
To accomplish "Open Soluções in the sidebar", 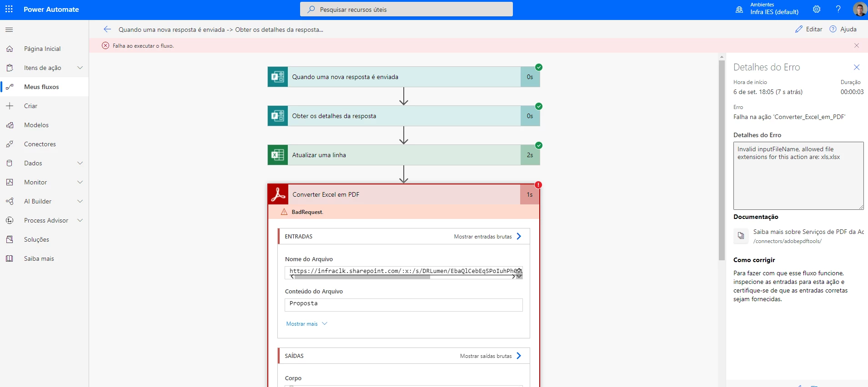I will [x=45, y=239].
